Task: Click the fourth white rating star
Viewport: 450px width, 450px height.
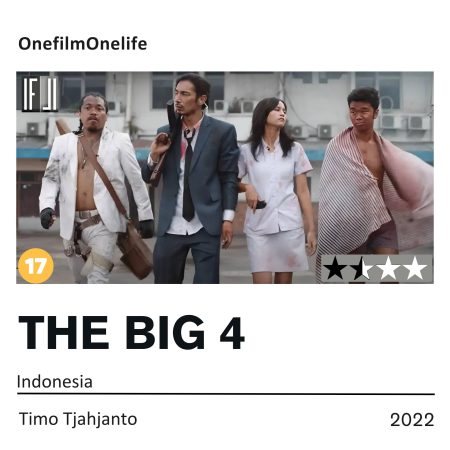Action: [415, 268]
